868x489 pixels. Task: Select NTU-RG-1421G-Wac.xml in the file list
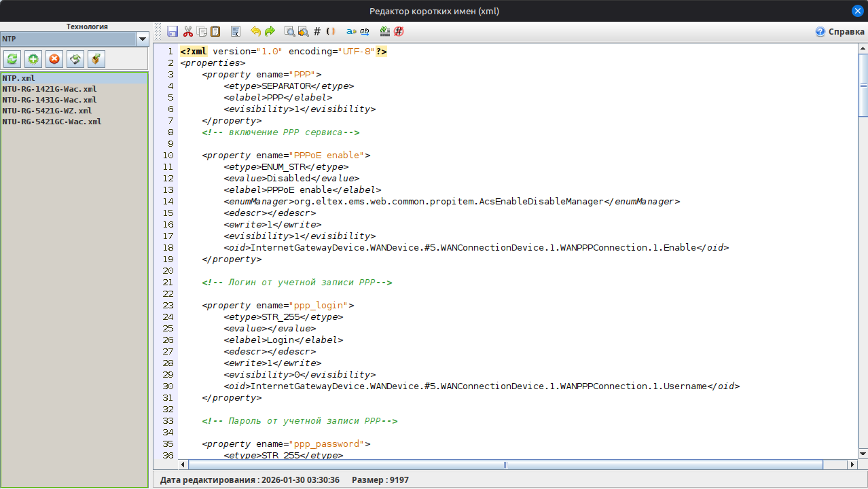point(50,89)
